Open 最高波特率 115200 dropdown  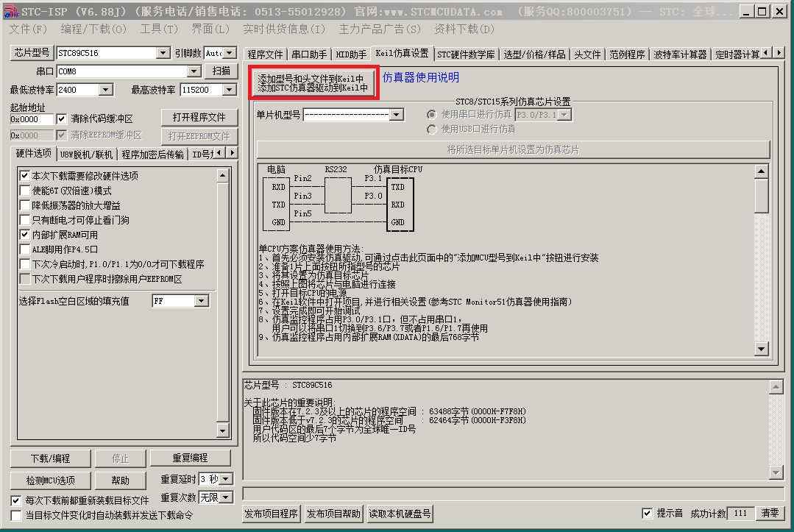click(230, 90)
